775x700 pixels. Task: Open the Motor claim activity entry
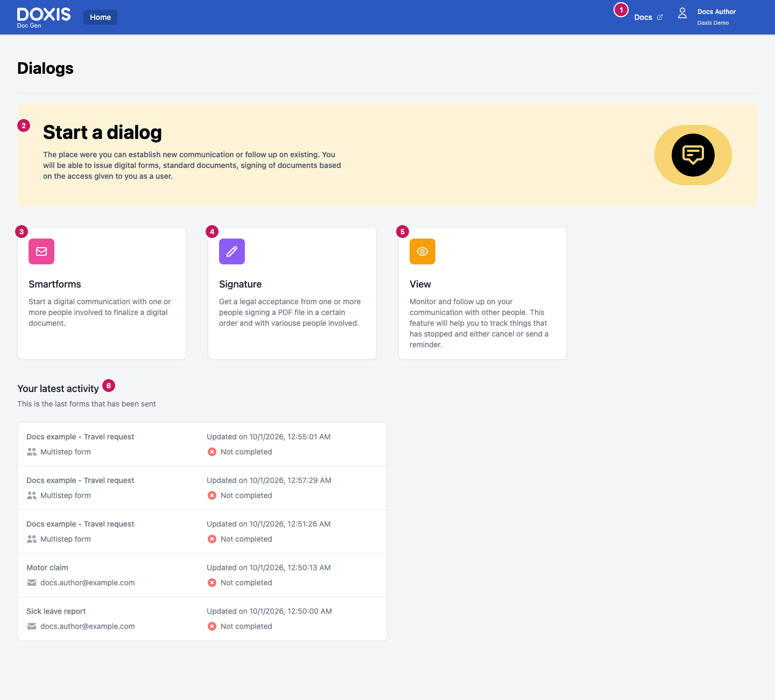click(x=202, y=575)
